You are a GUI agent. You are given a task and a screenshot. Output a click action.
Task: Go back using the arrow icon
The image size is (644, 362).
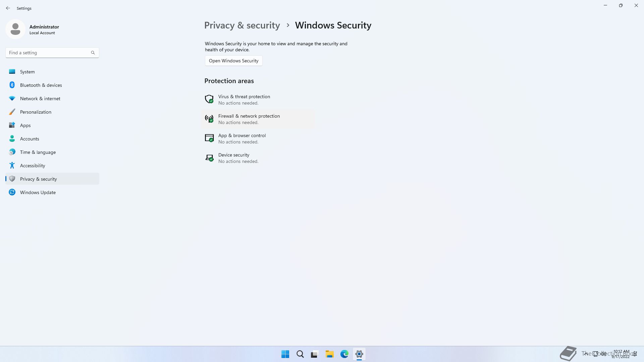[x=8, y=8]
